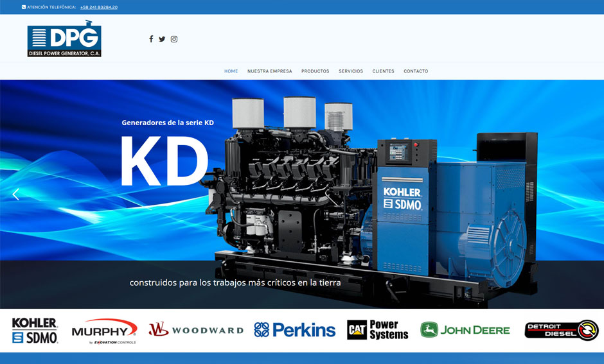Click the Murphy brand logo
Image resolution: width=604 pixels, height=364 pixels.
(x=104, y=331)
